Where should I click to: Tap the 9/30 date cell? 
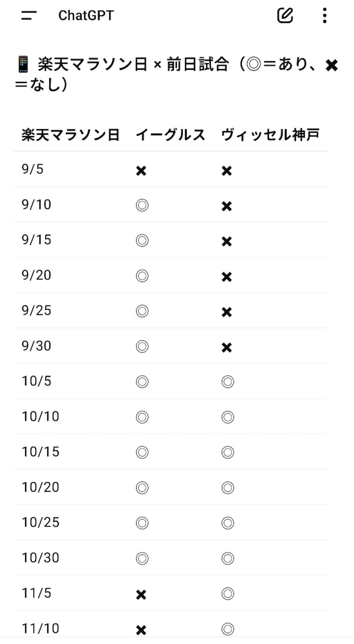pyautogui.click(x=36, y=346)
